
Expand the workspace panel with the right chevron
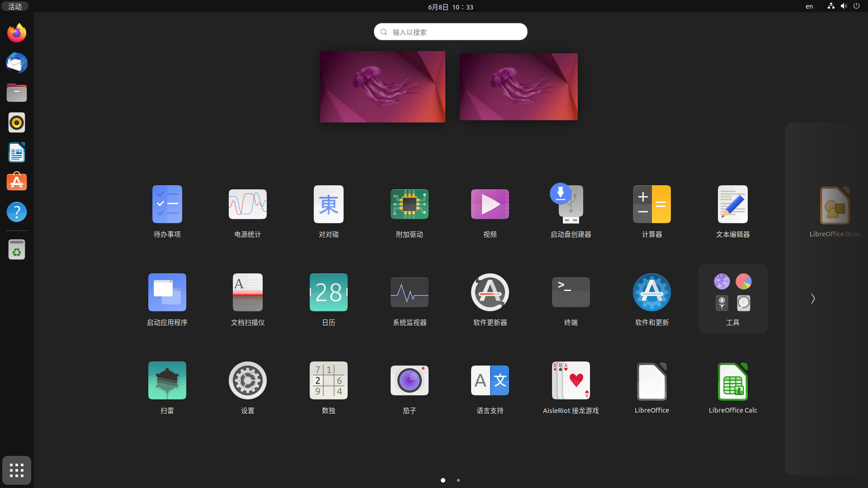813,299
